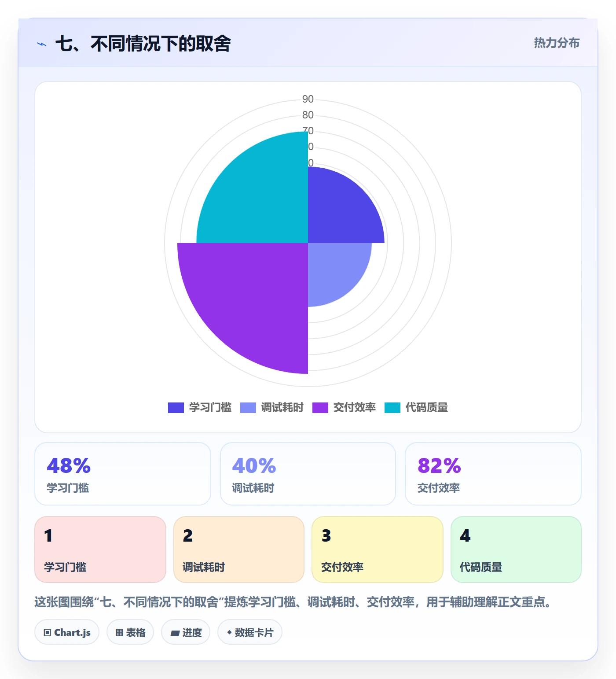
Task: Click the Chart.js tag chip
Action: (x=67, y=632)
